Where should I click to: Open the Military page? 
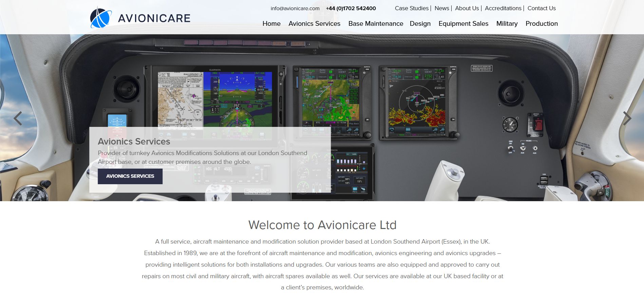(x=507, y=24)
